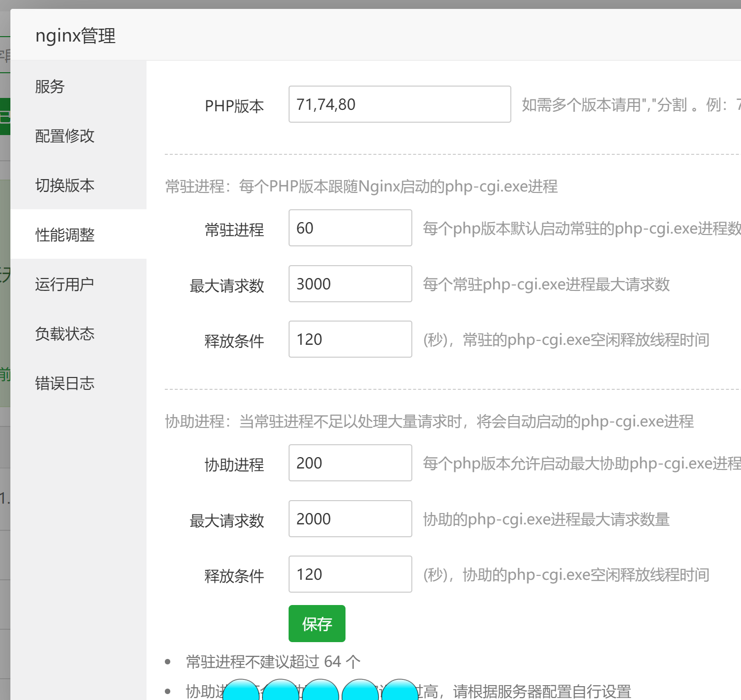This screenshot has width=741, height=700.
Task: Open the 错误日志 tab
Action: point(78,383)
